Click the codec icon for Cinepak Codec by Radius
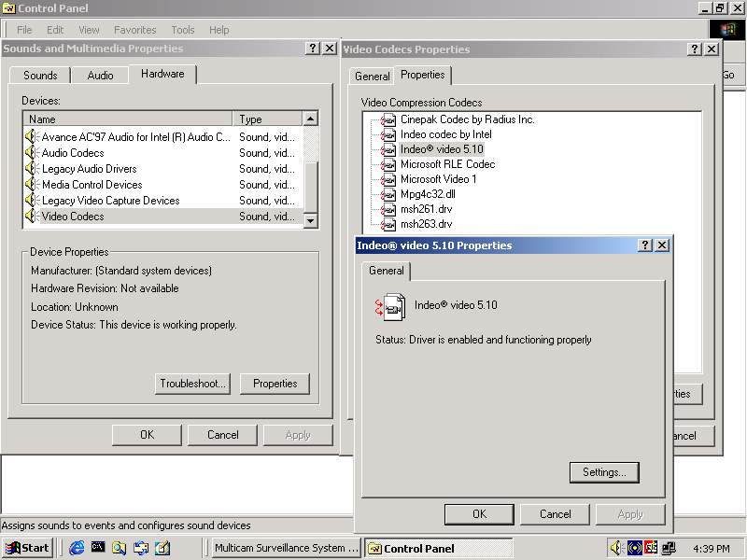 (x=388, y=119)
